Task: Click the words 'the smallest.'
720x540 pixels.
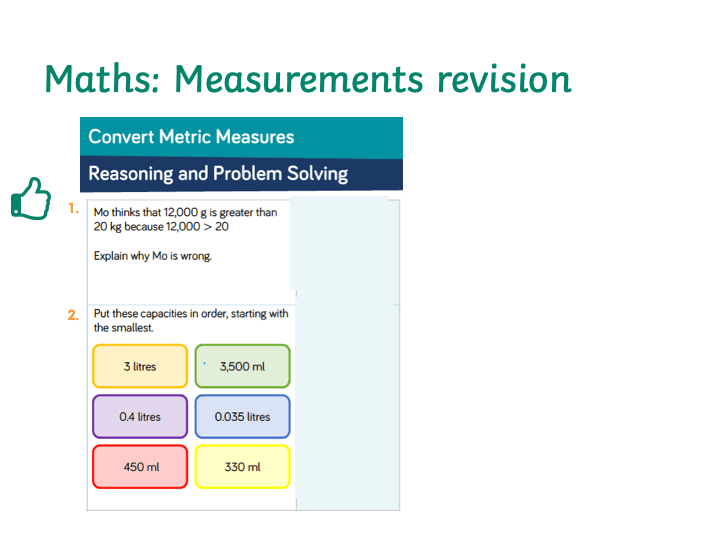Action: click(124, 328)
